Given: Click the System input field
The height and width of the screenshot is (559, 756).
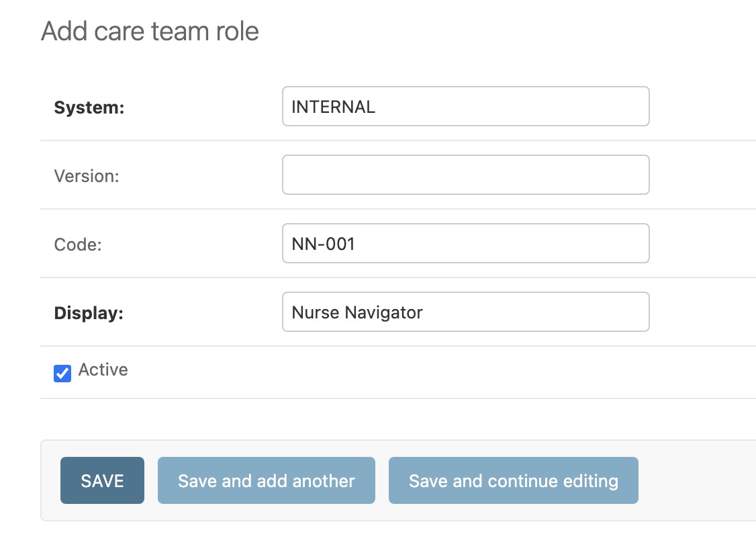Looking at the screenshot, I should coord(466,106).
